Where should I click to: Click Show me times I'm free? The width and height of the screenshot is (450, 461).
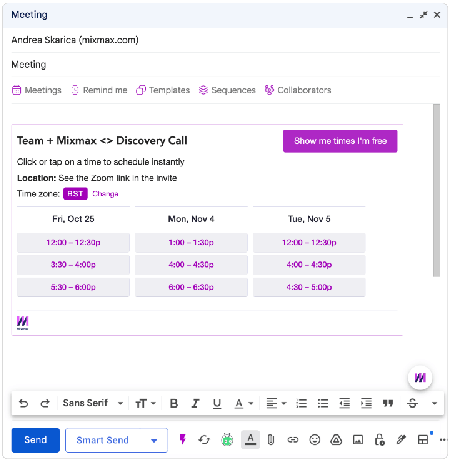pyautogui.click(x=340, y=141)
